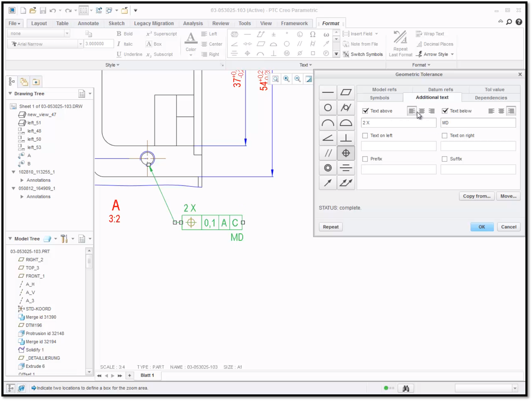The height and width of the screenshot is (401, 532).
Task: Open the Datum refs tab
Action: pyautogui.click(x=440, y=89)
